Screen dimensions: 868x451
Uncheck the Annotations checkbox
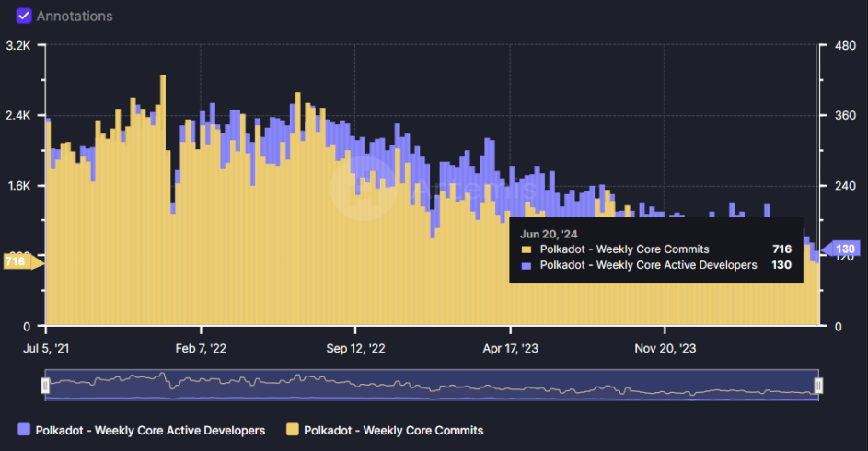click(24, 16)
